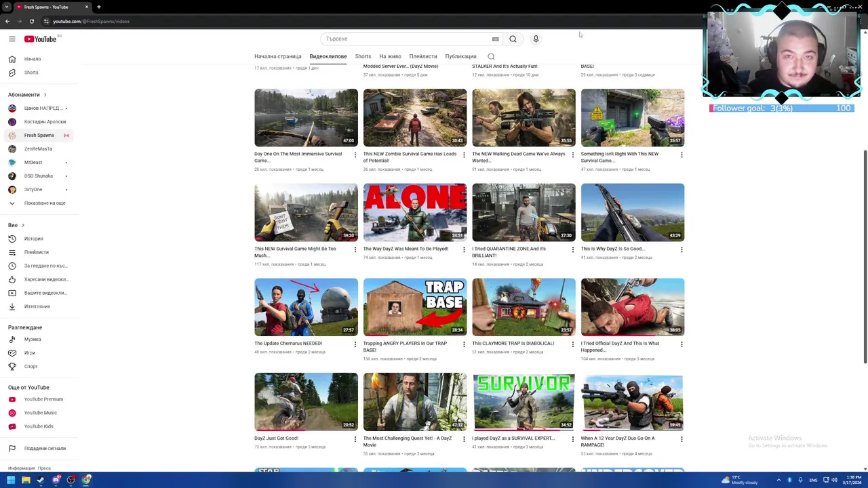Click the magnifier search button
This screenshot has width=868, height=488.
pyautogui.click(x=513, y=39)
